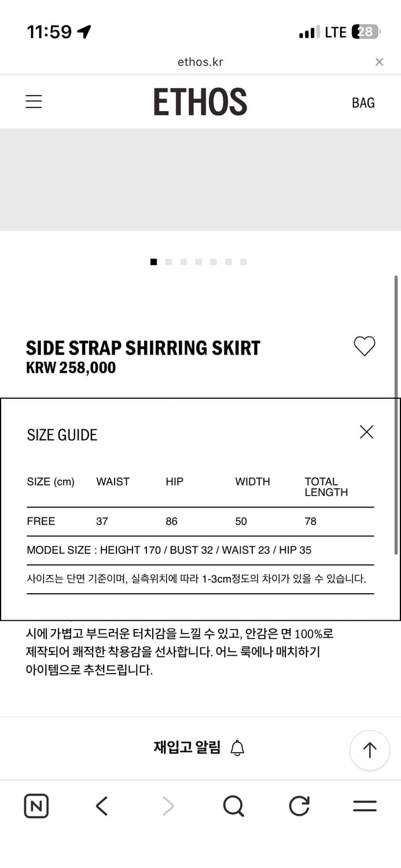Select the last image carousel dot

click(244, 262)
